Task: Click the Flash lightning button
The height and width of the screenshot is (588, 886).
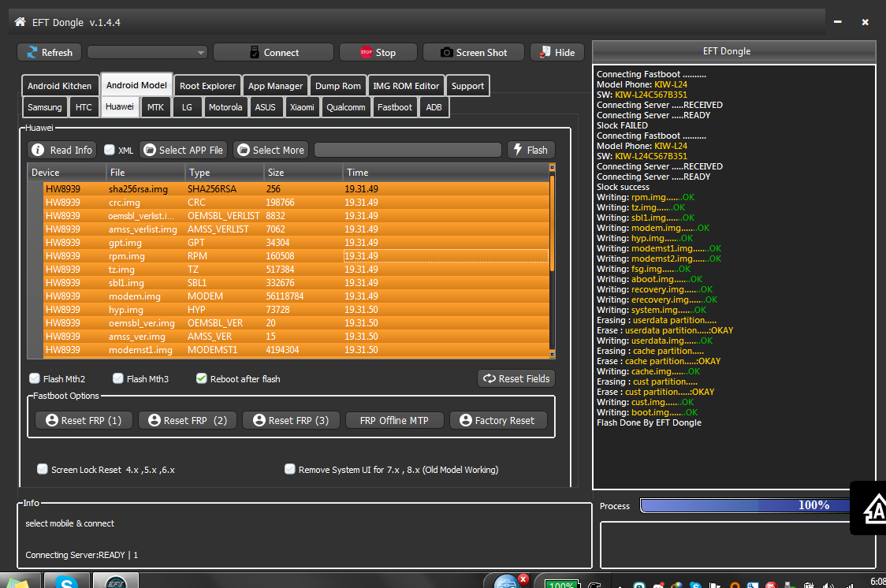Action: pyautogui.click(x=531, y=150)
